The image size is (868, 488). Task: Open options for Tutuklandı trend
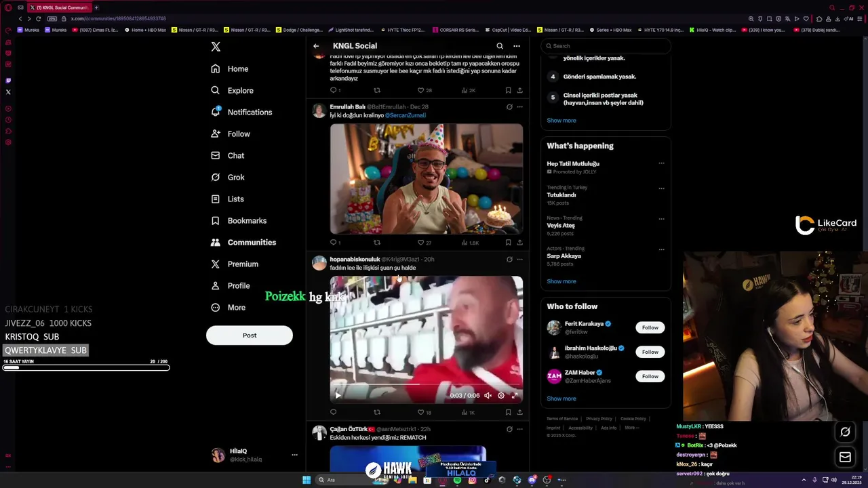tap(661, 188)
